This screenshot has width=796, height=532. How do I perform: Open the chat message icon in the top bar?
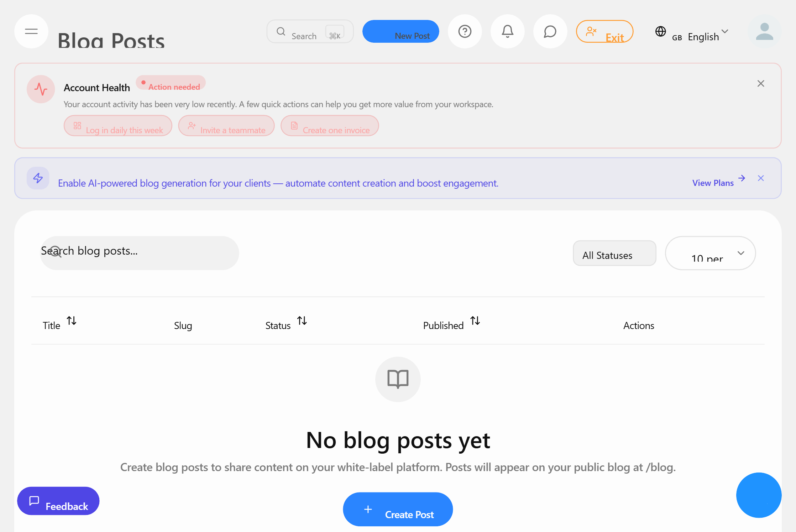[x=550, y=31]
